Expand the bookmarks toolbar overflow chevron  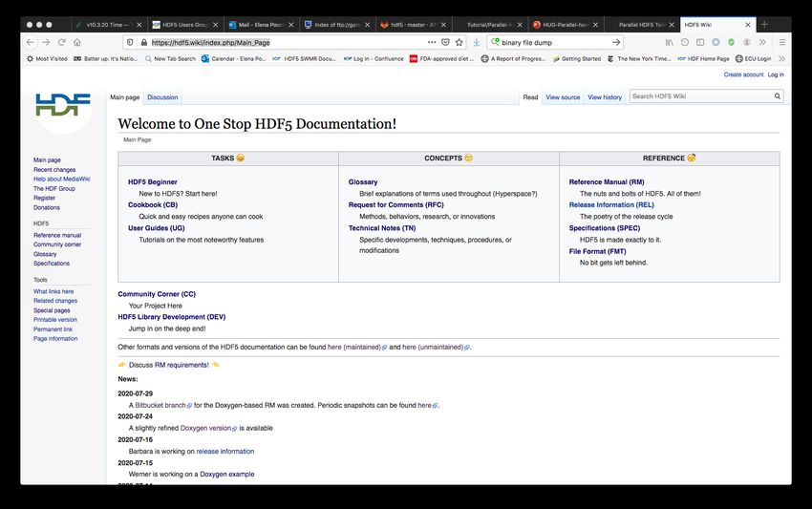[x=782, y=58]
